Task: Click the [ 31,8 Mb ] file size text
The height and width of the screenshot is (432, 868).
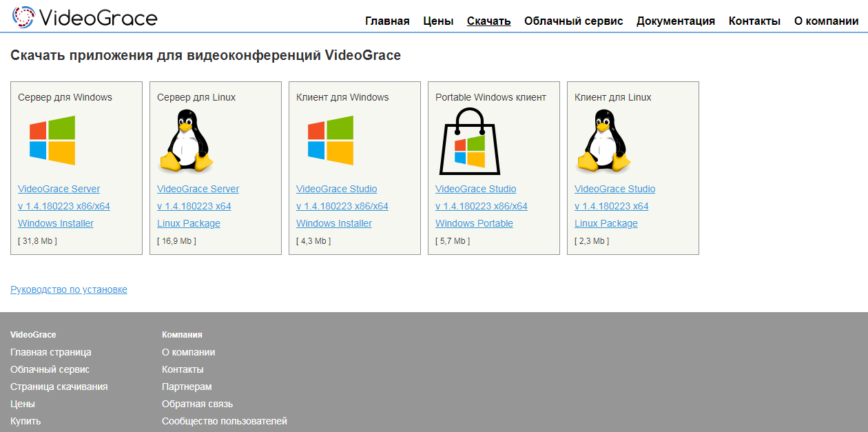Action: [x=37, y=241]
